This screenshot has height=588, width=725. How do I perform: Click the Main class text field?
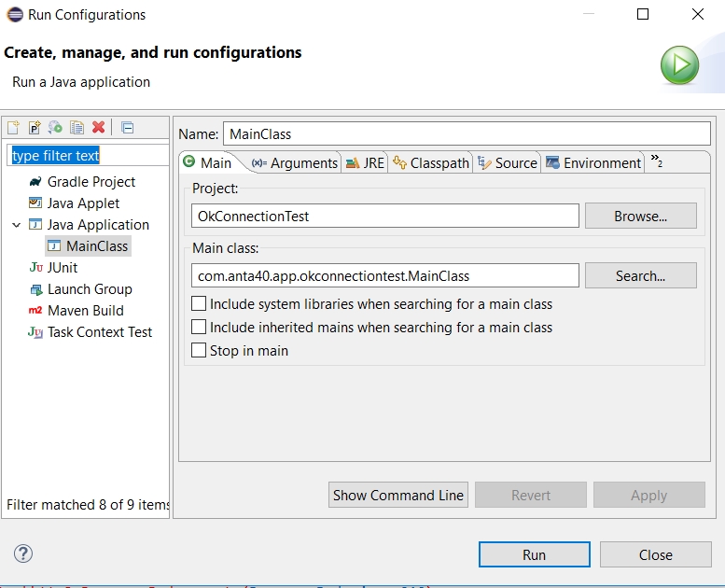point(385,275)
